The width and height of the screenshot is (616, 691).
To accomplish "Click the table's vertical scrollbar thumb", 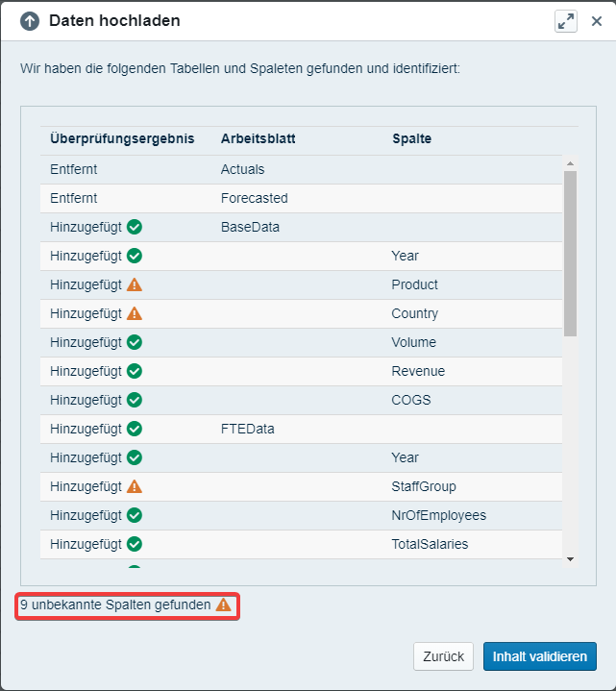I will click(570, 252).
